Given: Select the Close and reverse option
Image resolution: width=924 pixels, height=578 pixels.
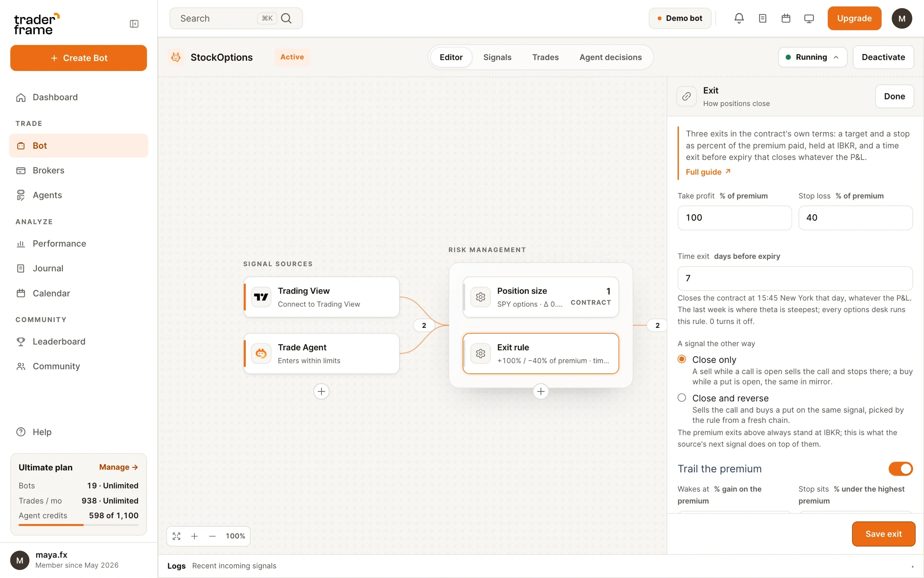Looking at the screenshot, I should [682, 398].
